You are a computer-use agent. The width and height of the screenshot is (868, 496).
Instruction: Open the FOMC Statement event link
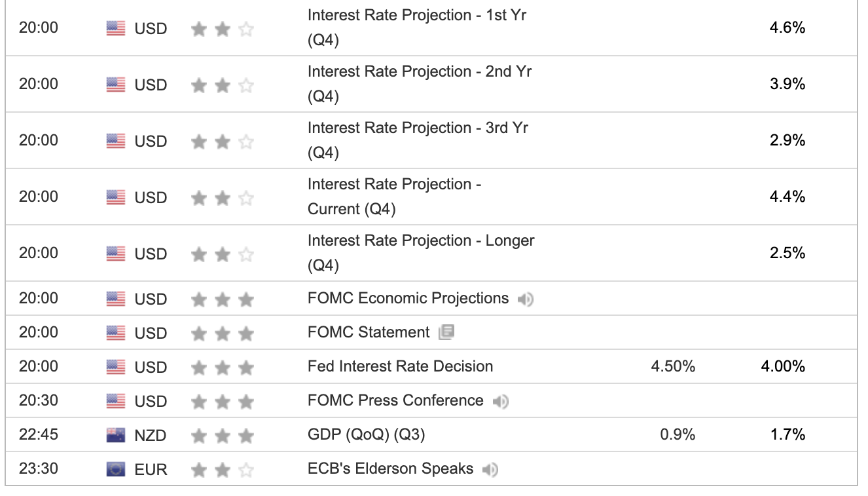click(x=369, y=332)
